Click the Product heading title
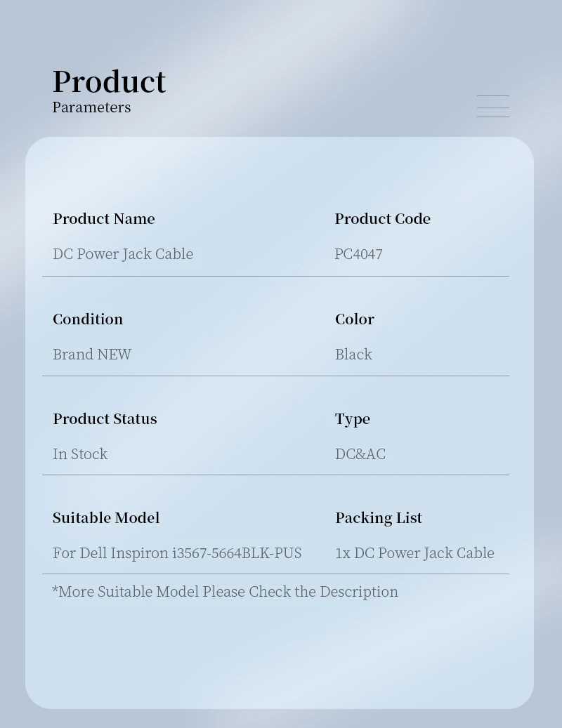This screenshot has height=728, width=562. click(x=109, y=82)
